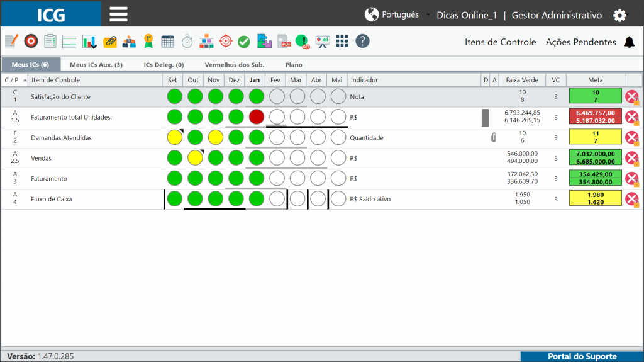Select empty Fev circle for Satisfação do Cliente

pyautogui.click(x=277, y=97)
